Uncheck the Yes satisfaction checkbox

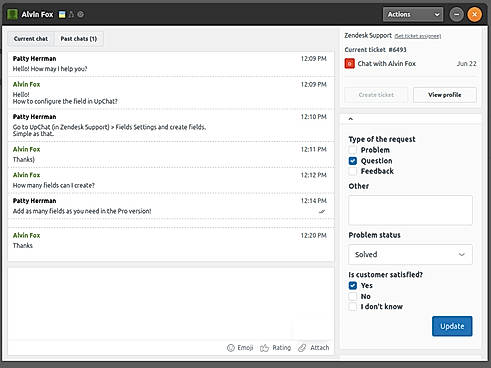click(x=353, y=285)
